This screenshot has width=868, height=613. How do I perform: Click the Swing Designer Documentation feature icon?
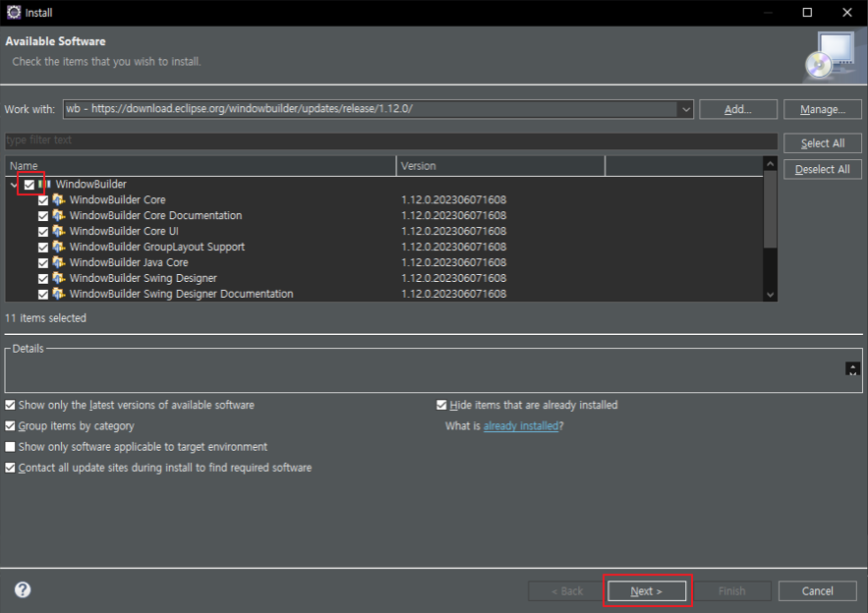[59, 294]
